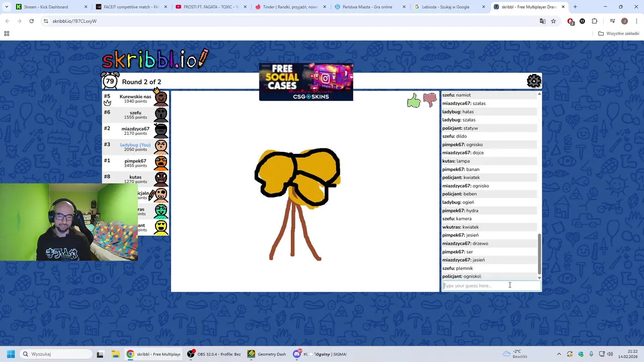This screenshot has height=362, width=644.
Task: Open File Explorer from taskbar
Action: pyautogui.click(x=115, y=354)
